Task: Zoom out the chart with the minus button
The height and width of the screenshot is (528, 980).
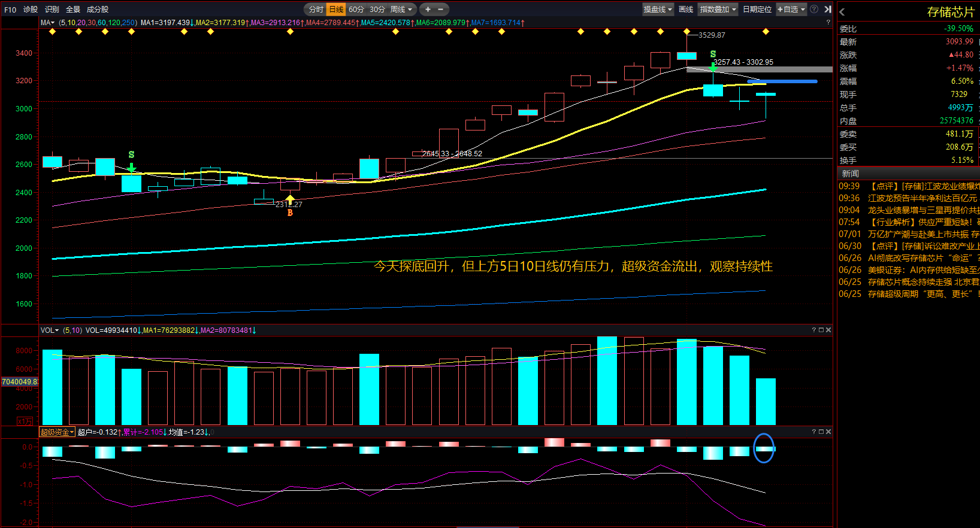Action: click(x=441, y=10)
